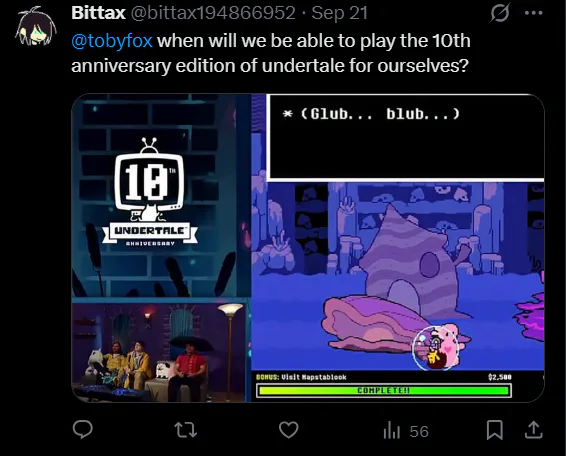566x456 pixels.
Task: Bookmark this tweet
Action: click(x=495, y=430)
